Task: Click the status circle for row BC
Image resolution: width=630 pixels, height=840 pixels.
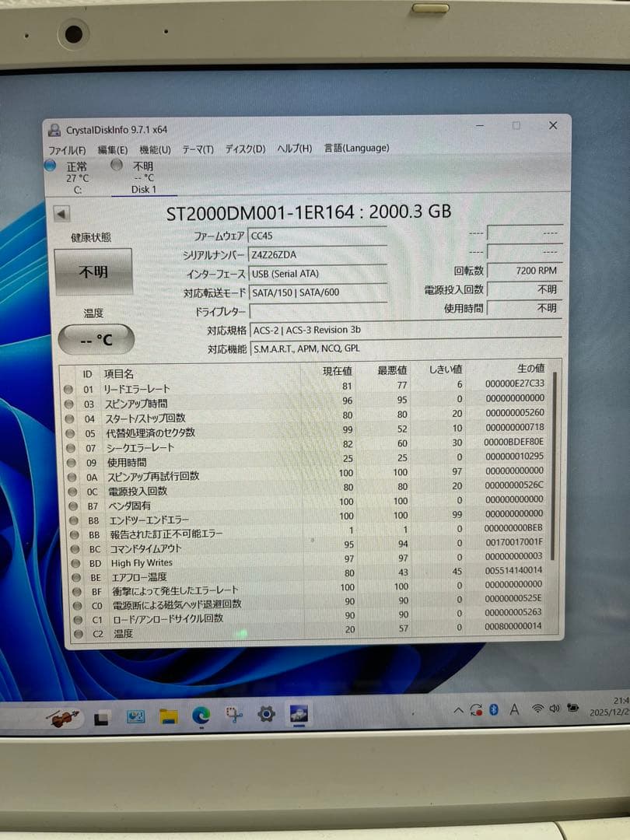Action: click(75, 549)
